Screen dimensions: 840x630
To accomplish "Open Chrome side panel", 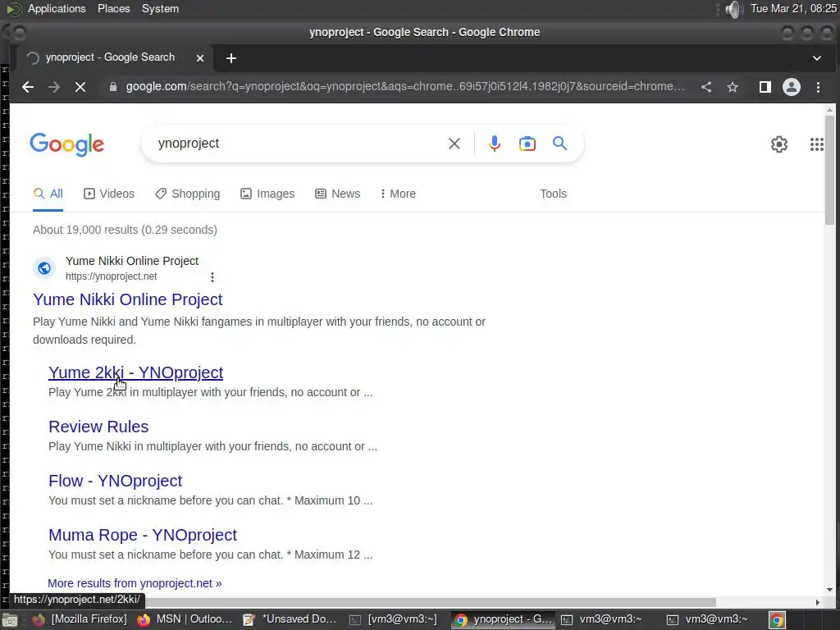I will [x=765, y=87].
